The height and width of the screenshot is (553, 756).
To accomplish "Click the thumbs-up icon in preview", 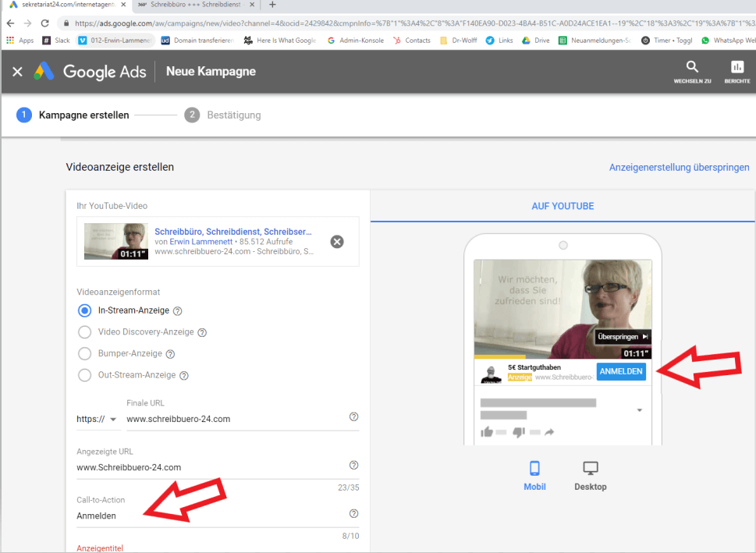I will point(487,432).
